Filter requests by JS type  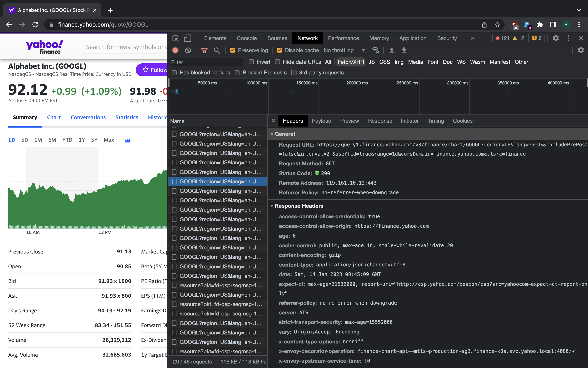(371, 62)
